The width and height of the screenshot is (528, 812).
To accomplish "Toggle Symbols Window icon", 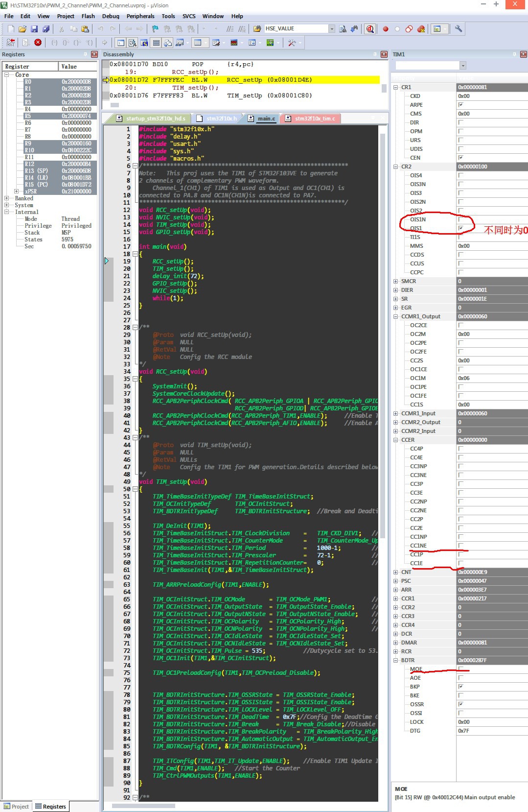I will (144, 43).
